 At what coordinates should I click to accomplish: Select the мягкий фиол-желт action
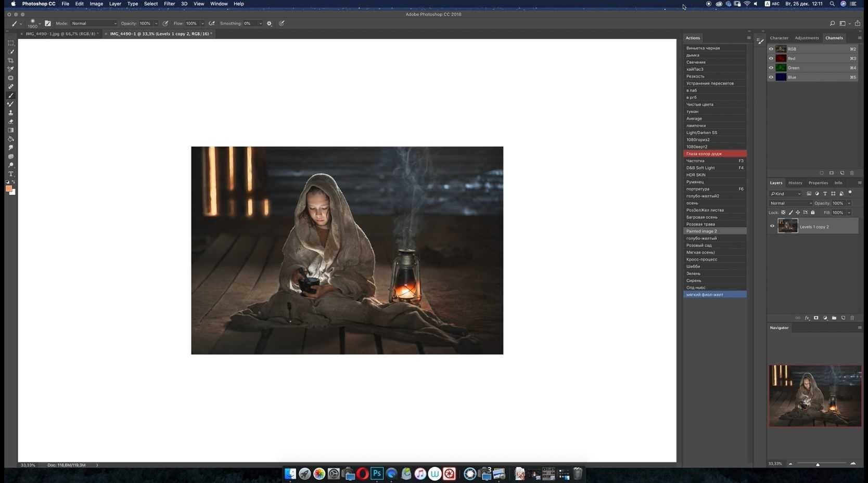click(x=714, y=295)
